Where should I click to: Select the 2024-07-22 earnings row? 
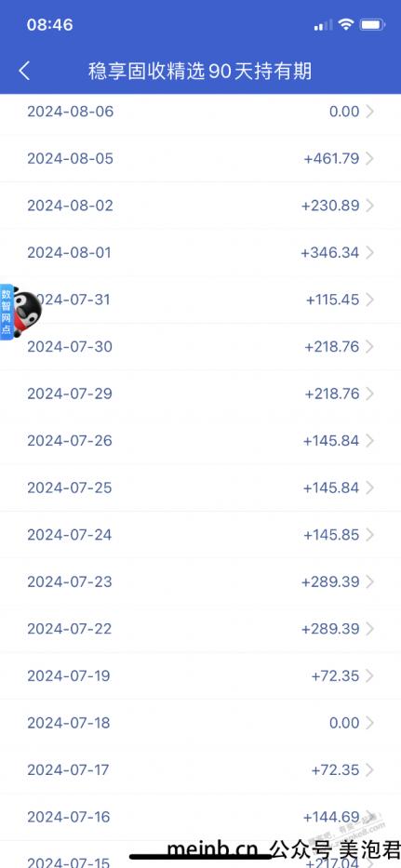(x=201, y=629)
